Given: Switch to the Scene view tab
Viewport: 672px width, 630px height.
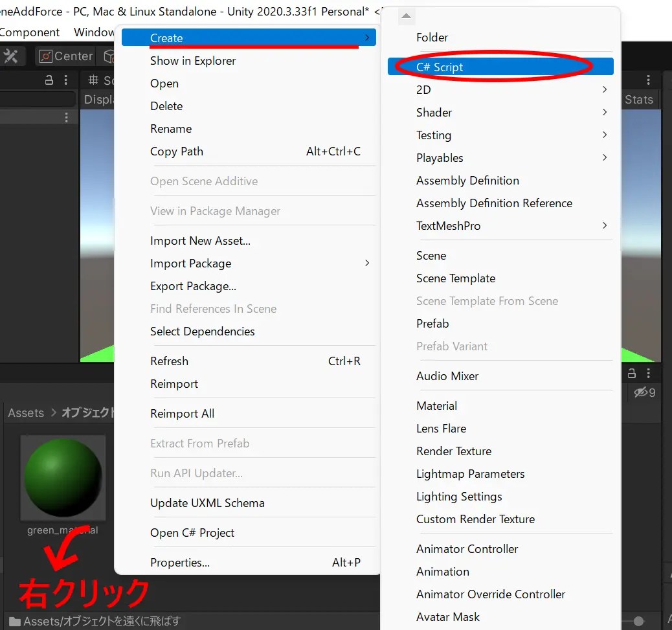Looking at the screenshot, I should 101,80.
